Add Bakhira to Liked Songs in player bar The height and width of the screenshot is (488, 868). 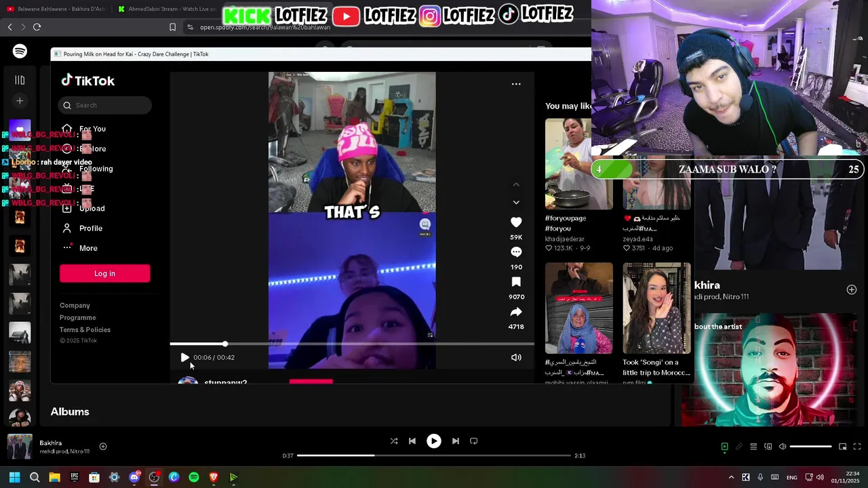[103, 447]
